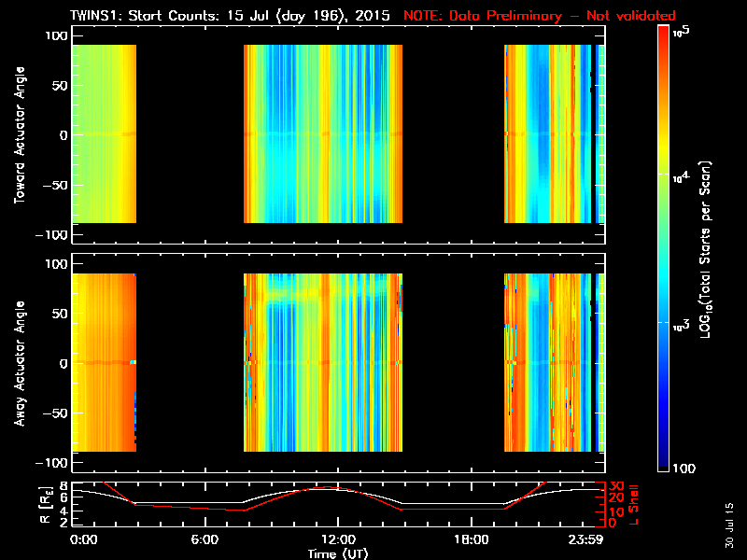
Task: Click the plot title 'TWINS1: Start Counts'
Action: (x=146, y=15)
